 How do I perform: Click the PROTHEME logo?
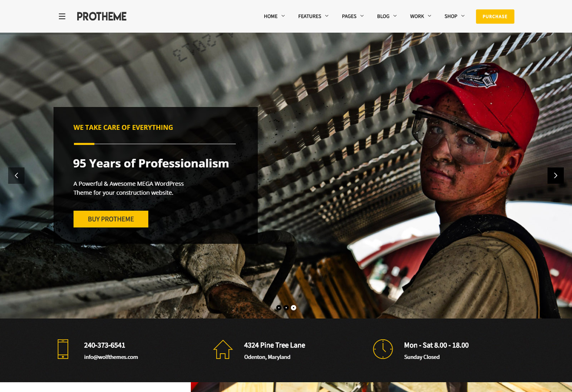coord(102,16)
